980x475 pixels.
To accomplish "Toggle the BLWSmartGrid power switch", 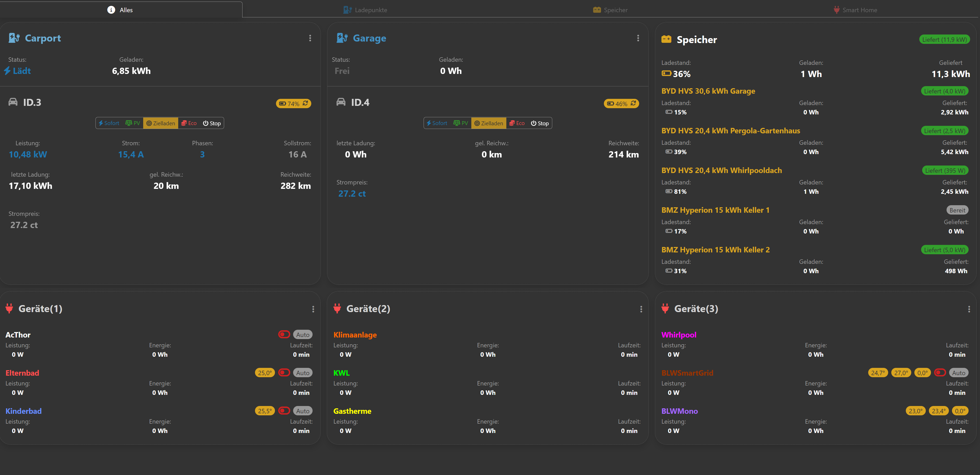I will (x=940, y=373).
